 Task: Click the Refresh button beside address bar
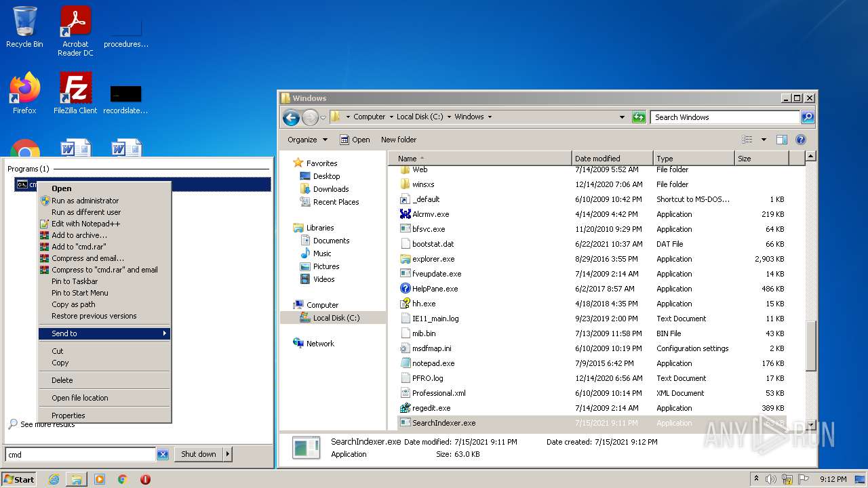pyautogui.click(x=638, y=117)
